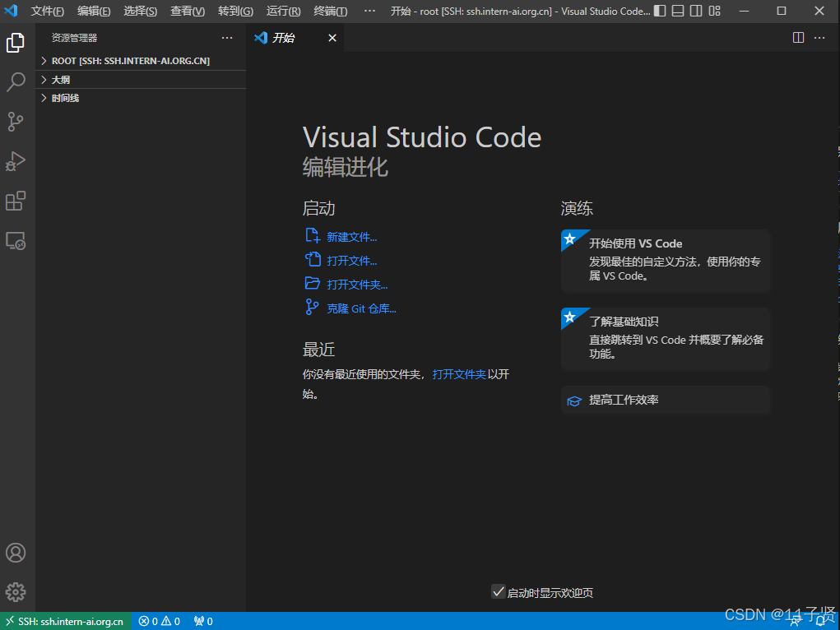
Task: Click the errors indicator in the status bar
Action: [x=148, y=622]
